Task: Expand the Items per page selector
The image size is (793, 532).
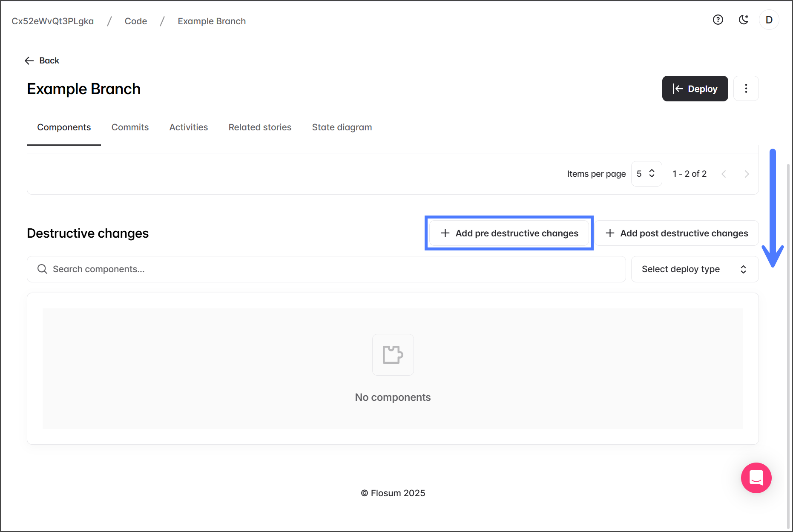Action: point(646,174)
